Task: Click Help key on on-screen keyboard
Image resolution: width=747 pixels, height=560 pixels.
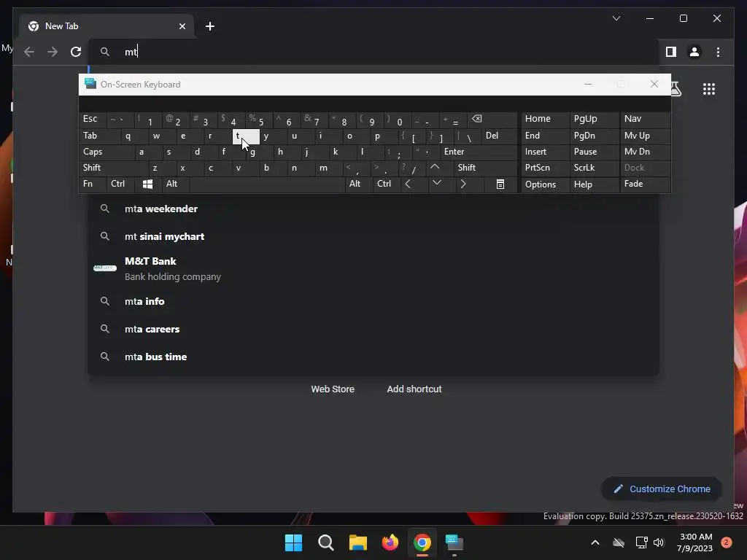Action: pos(594,184)
